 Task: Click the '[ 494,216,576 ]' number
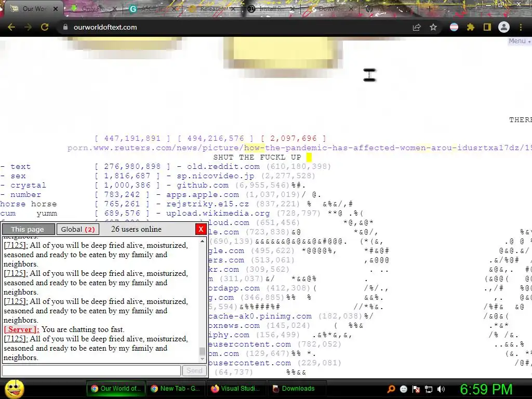(x=216, y=138)
